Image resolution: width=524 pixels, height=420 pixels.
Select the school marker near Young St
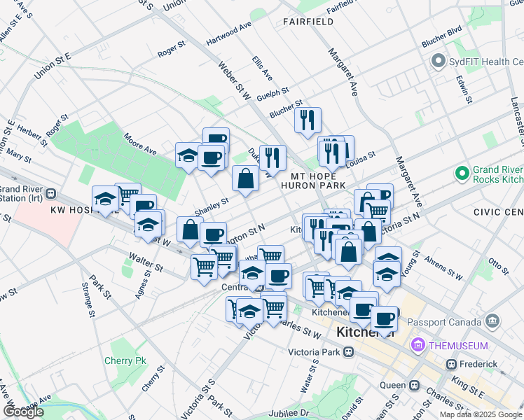coord(387,275)
